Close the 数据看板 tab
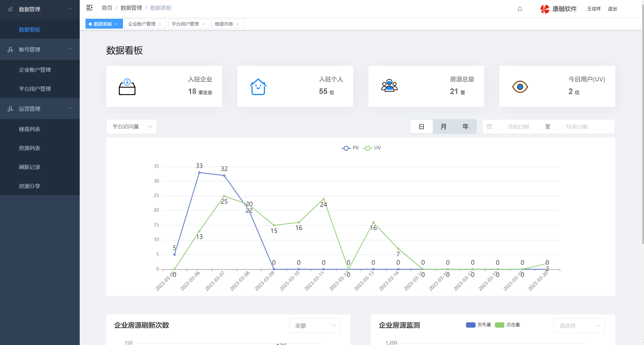This screenshot has width=644, height=345. [x=116, y=24]
